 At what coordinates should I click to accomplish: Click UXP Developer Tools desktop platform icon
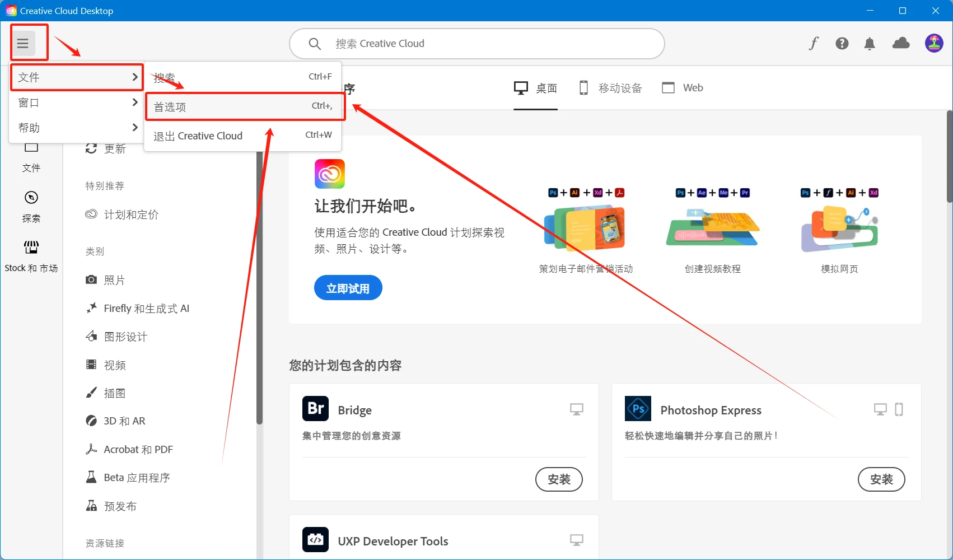(576, 540)
